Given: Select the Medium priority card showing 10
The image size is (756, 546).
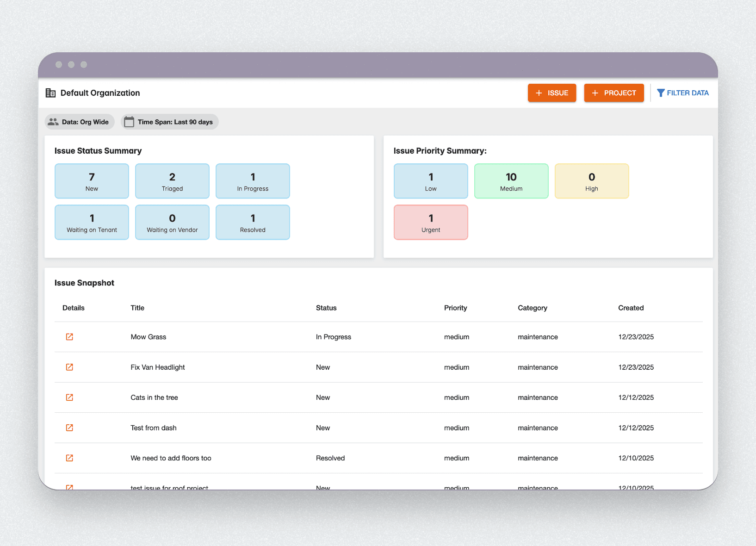Looking at the screenshot, I should point(511,181).
